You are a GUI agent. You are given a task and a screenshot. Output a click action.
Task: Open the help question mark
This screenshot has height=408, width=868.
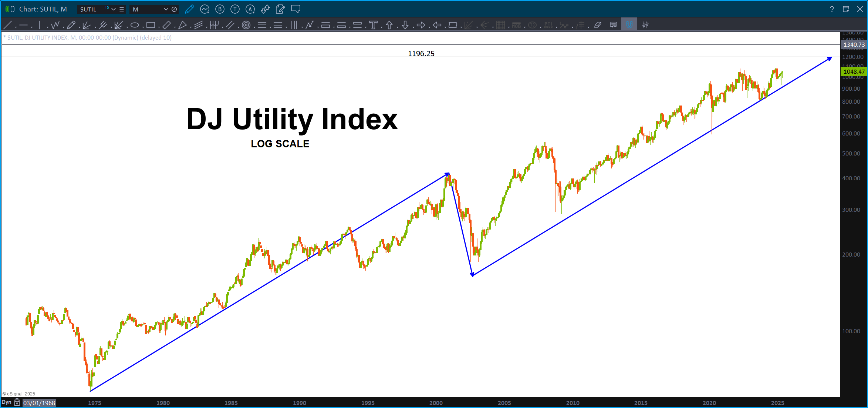(832, 9)
